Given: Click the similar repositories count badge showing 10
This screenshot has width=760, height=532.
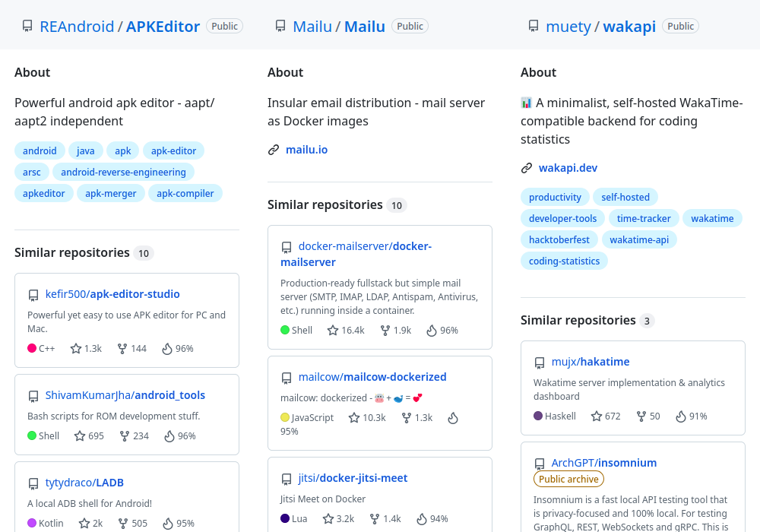Looking at the screenshot, I should pyautogui.click(x=144, y=252).
